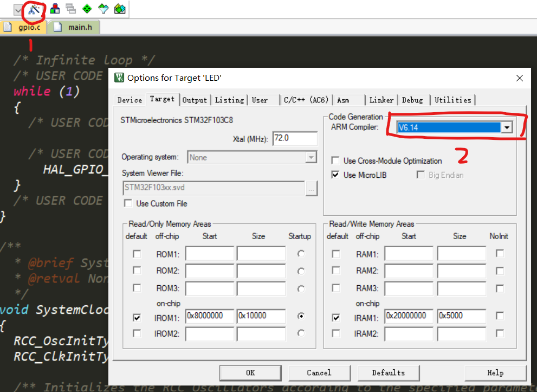The height and width of the screenshot is (392, 537).
Task: Click the ROM1 Start address field
Action: 210,254
